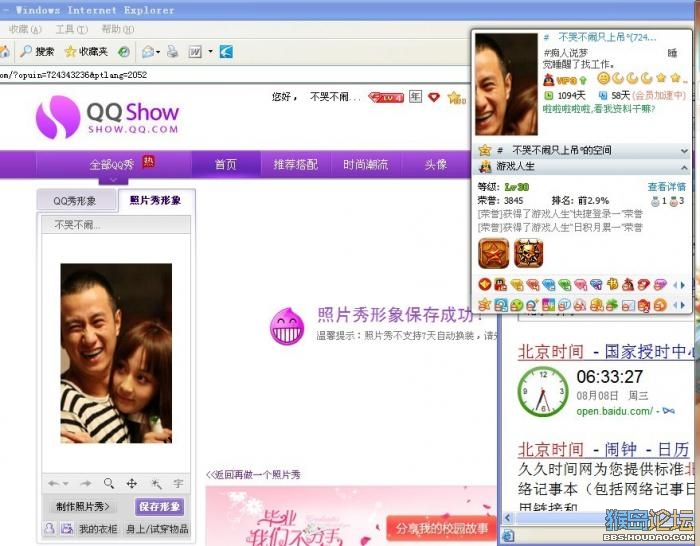Expand the arrow under 全部QQ秀
The image size is (700, 546).
coord(113,180)
